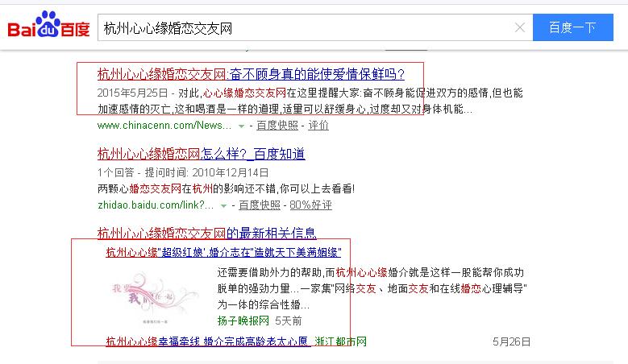Click the 2015年5月25日 snippet date
628x364 pixels.
[x=132, y=93]
